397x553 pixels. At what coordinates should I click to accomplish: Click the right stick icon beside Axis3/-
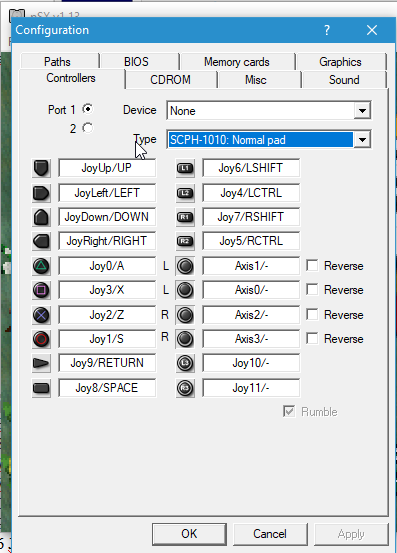click(185, 339)
